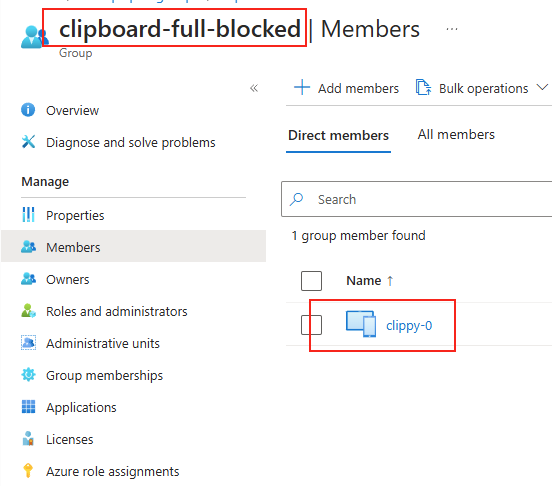Image resolution: width=552 pixels, height=486 pixels.
Task: Click the Diagnose and solve problems wrench icon
Action: click(28, 142)
